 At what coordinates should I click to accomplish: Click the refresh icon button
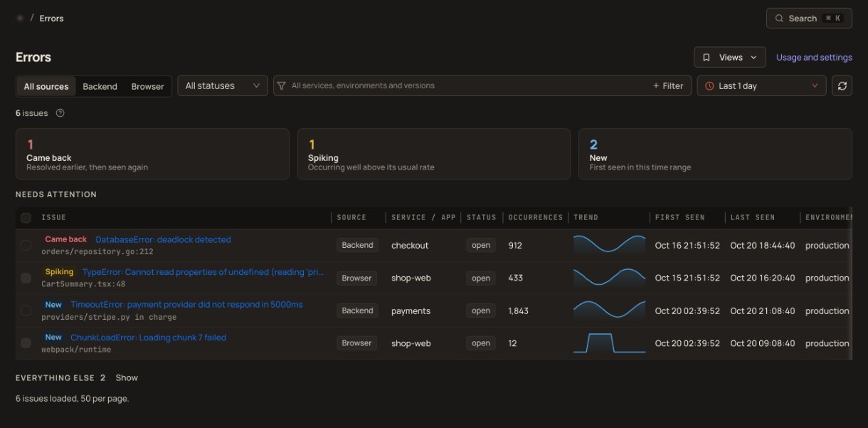point(842,85)
